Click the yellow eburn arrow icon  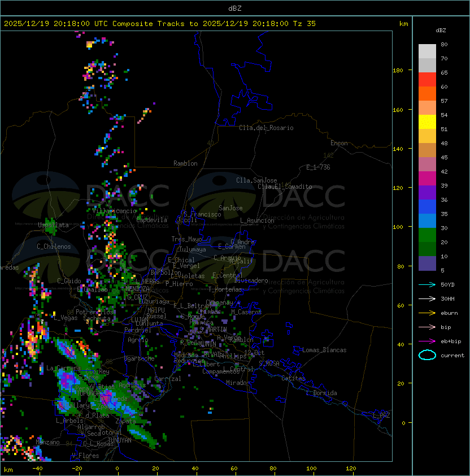pos(427,313)
